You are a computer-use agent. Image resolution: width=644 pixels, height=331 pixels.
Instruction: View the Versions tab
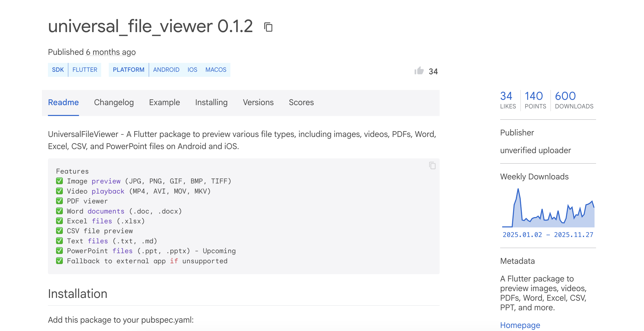coord(258,102)
